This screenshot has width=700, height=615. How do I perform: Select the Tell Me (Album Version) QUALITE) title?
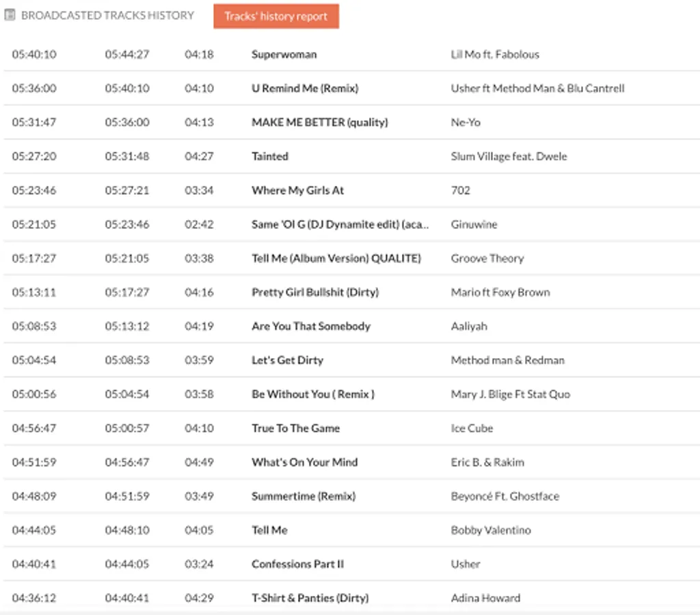336,258
